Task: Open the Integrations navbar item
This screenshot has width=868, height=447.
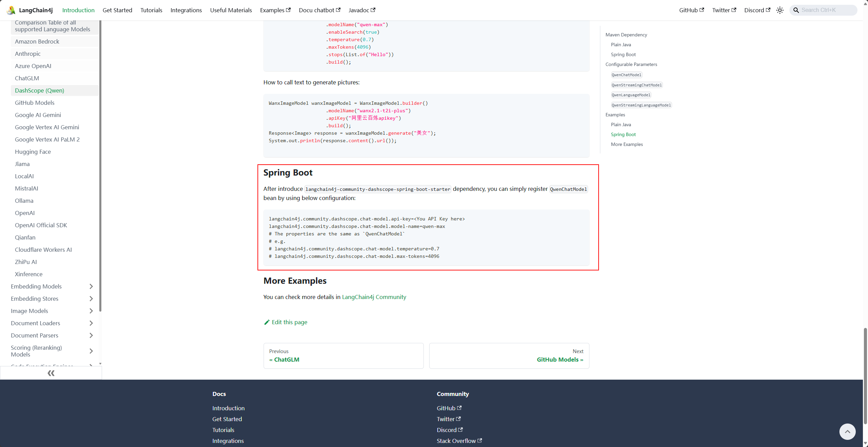Action: pyautogui.click(x=186, y=10)
